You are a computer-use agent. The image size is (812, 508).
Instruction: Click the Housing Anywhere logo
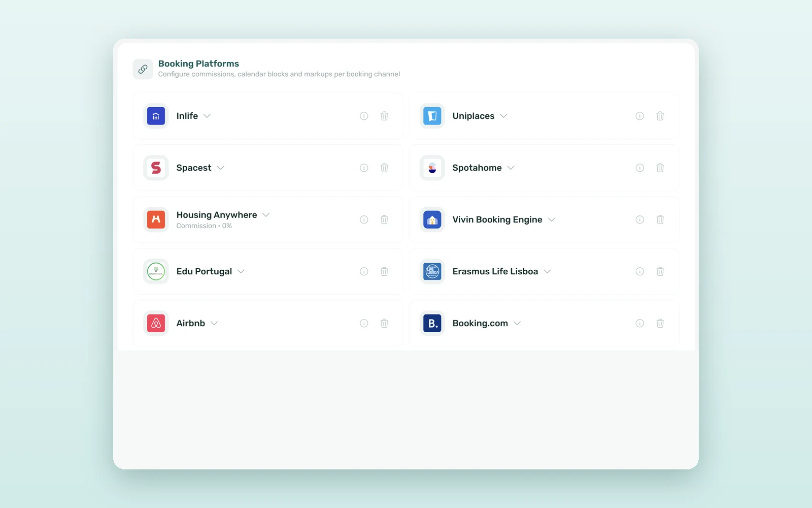pyautogui.click(x=156, y=219)
